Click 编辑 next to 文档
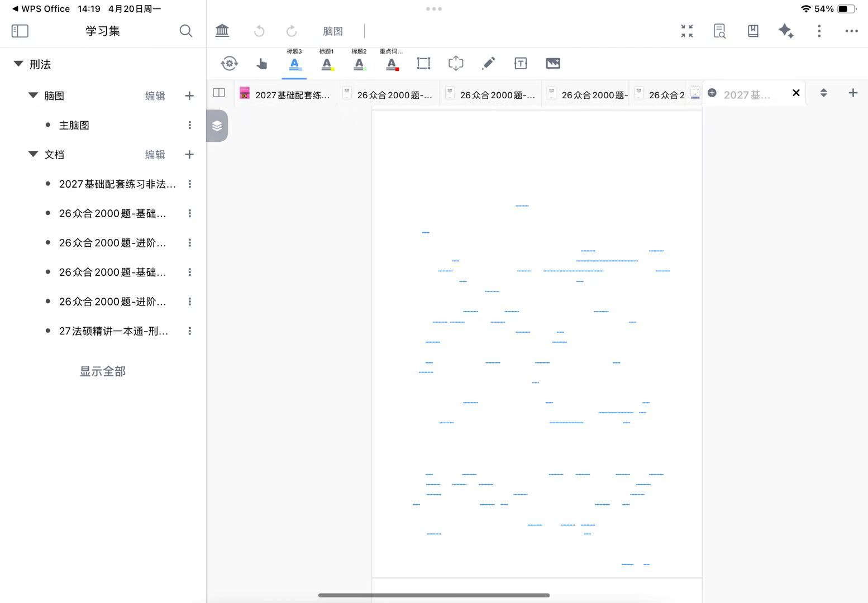 (x=155, y=155)
